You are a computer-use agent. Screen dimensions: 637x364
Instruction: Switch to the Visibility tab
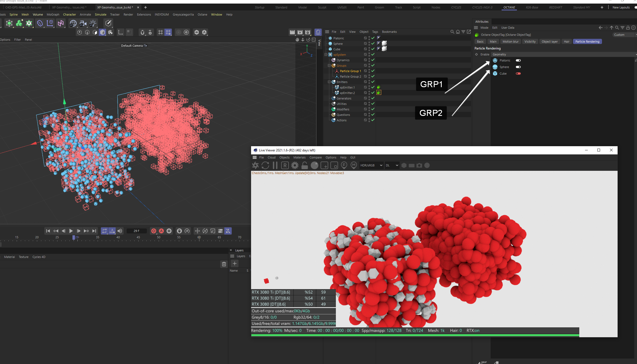pyautogui.click(x=530, y=42)
